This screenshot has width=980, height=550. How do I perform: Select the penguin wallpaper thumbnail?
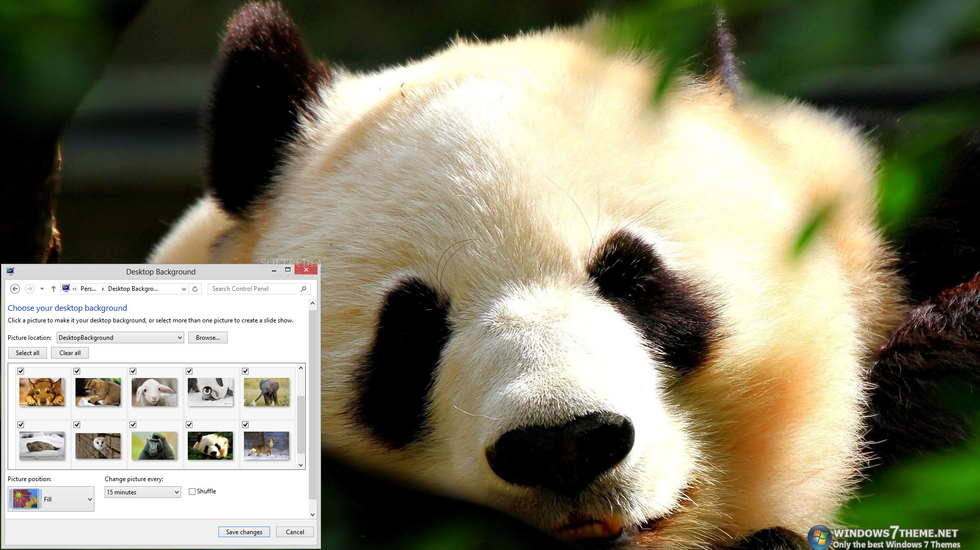(210, 392)
